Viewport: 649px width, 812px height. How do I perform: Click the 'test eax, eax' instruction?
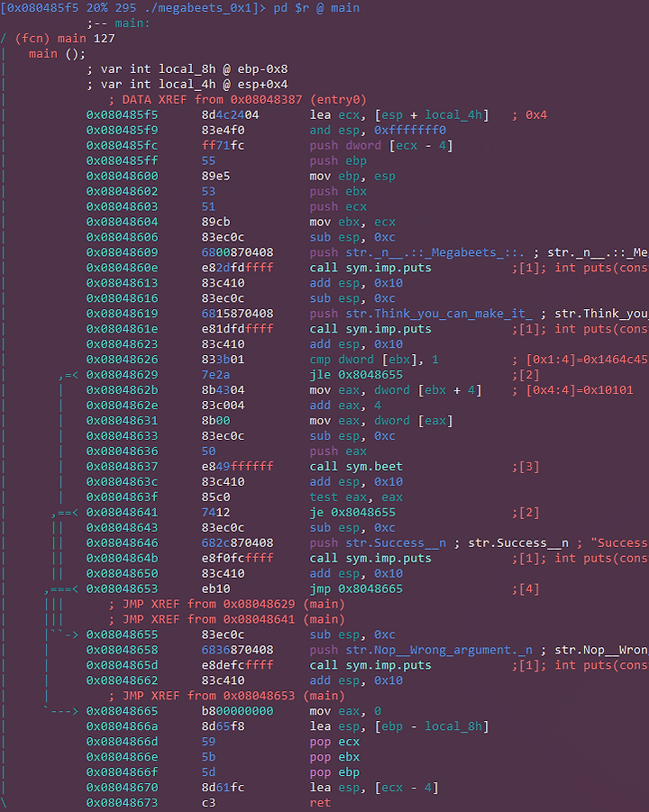coord(356,497)
